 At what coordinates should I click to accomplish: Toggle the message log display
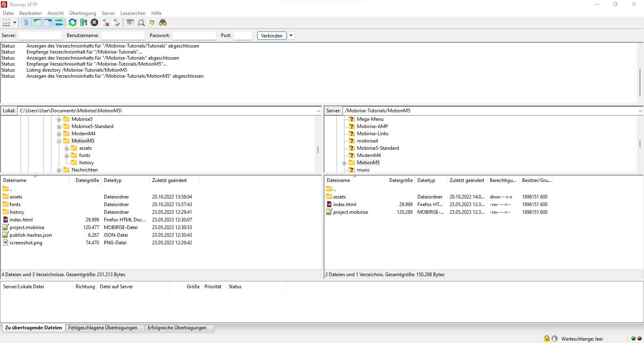pos(26,23)
